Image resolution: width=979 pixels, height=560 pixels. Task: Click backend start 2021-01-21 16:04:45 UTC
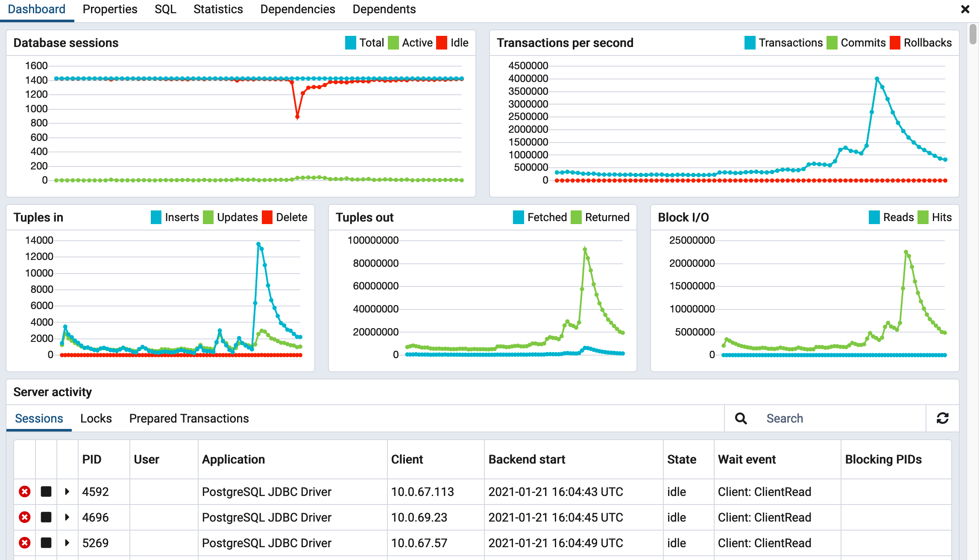pyautogui.click(x=556, y=517)
